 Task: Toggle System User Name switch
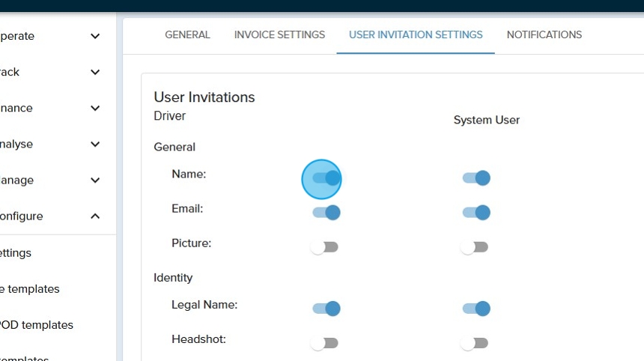tap(476, 178)
